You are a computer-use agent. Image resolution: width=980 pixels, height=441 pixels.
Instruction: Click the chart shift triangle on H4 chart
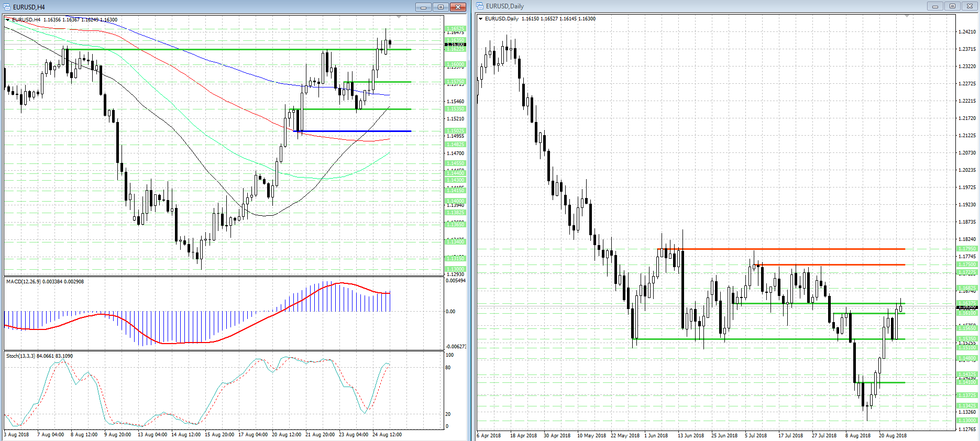tap(399, 17)
